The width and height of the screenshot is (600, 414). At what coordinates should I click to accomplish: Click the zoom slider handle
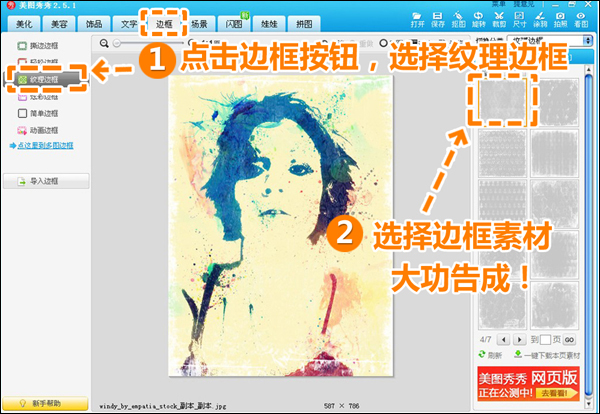[117, 43]
